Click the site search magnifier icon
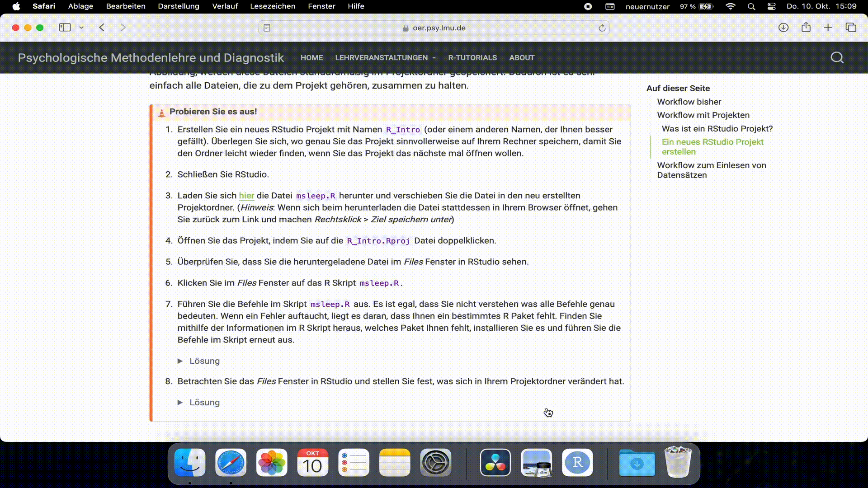Viewport: 868px width, 488px height. click(x=837, y=57)
